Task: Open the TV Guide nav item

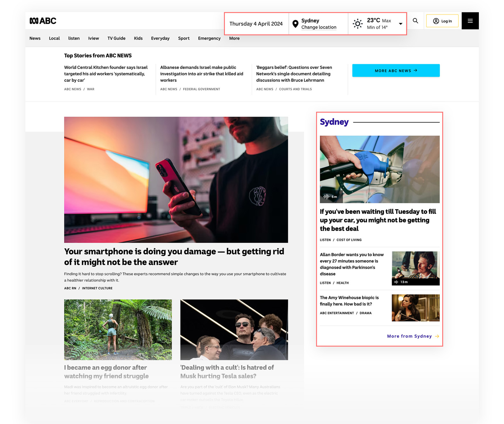Action: 116,38
